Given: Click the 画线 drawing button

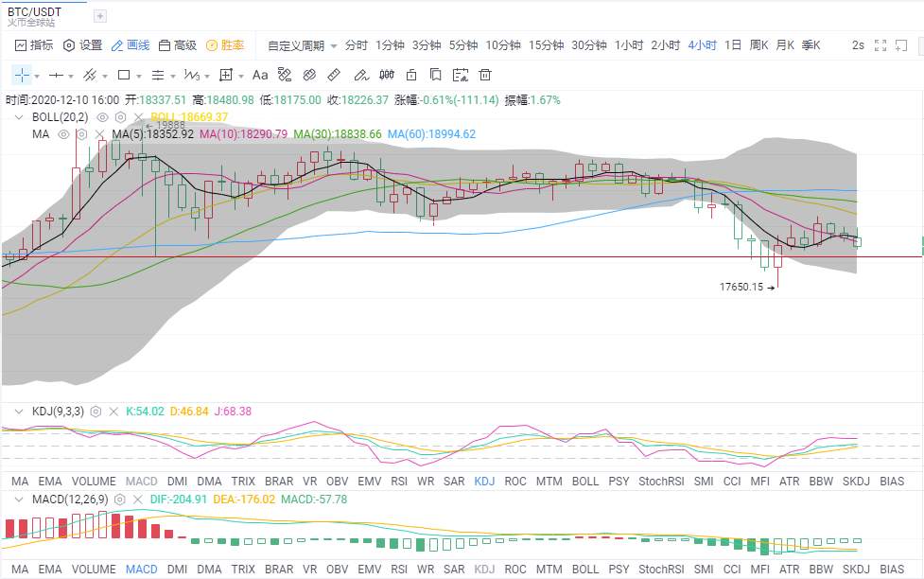Looking at the screenshot, I should click(131, 45).
